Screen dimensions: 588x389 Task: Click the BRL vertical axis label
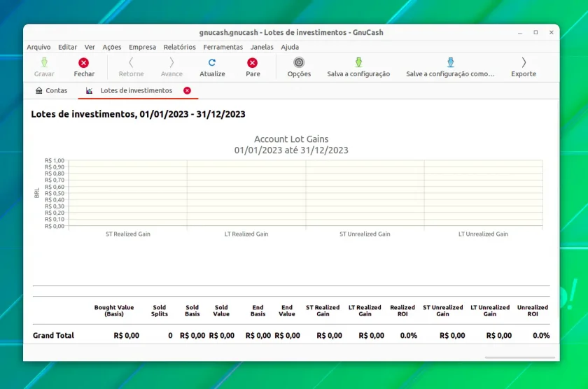[x=36, y=193]
